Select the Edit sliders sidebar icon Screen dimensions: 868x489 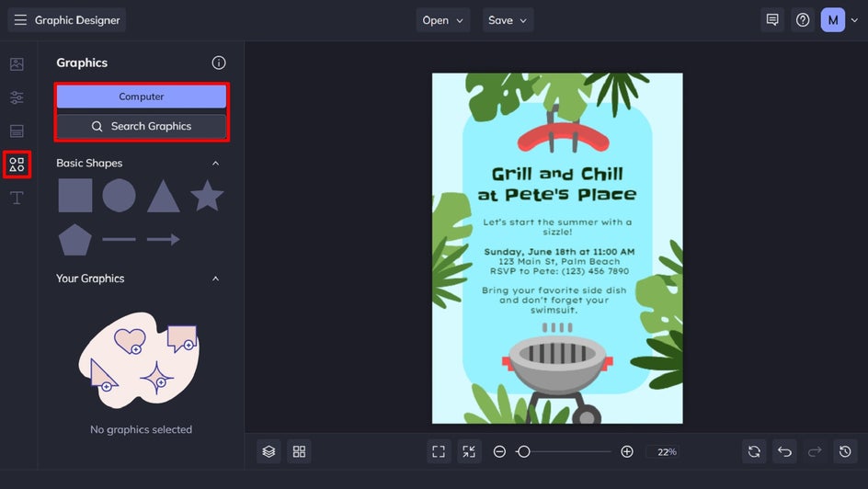click(x=17, y=98)
